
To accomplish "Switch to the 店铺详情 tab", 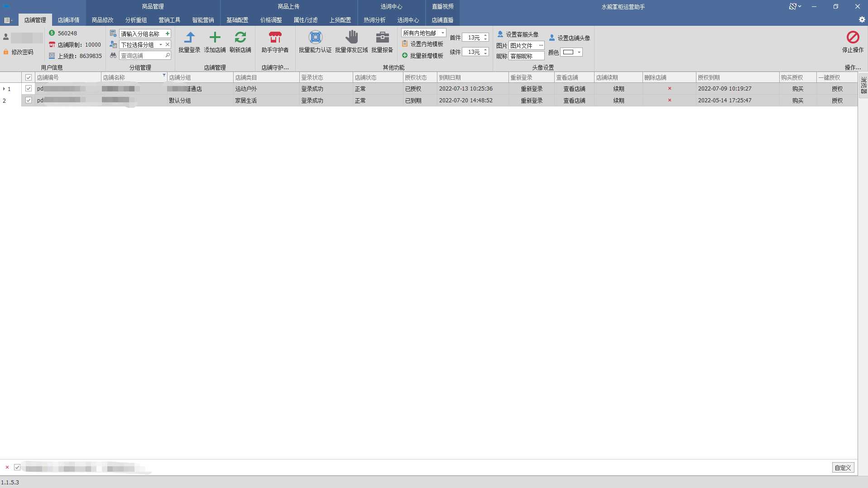I will pos(68,20).
